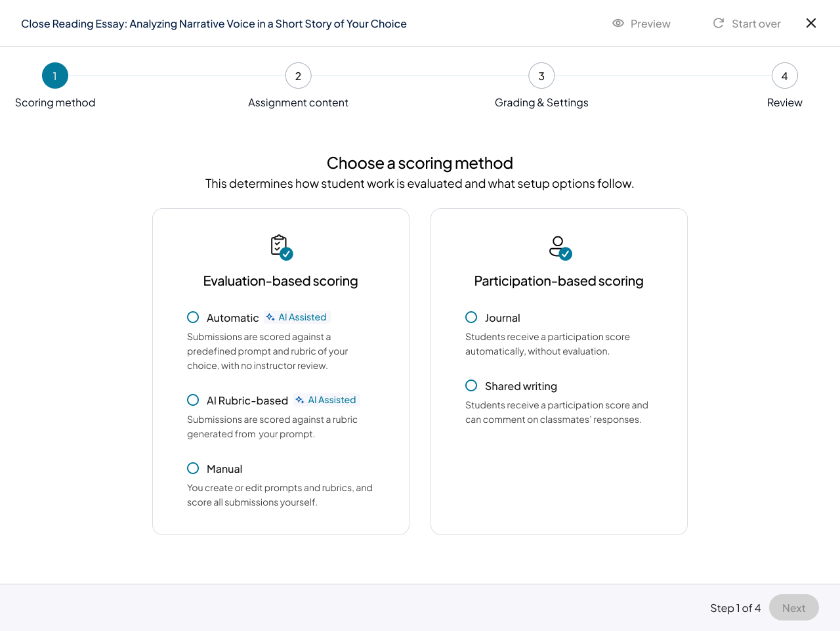Click the Start over button label

tap(756, 24)
